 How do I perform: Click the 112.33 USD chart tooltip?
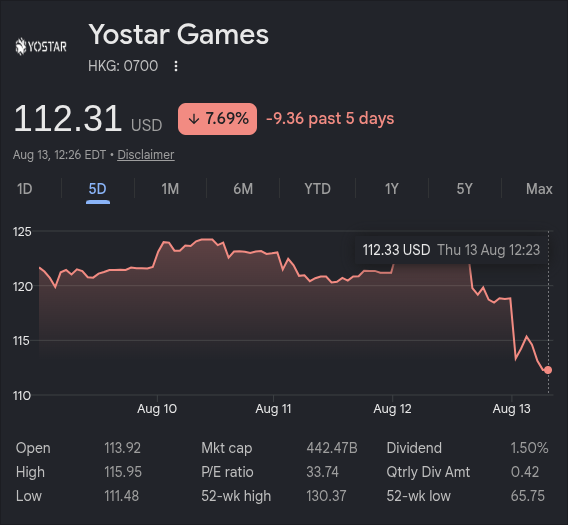pyautogui.click(x=451, y=250)
